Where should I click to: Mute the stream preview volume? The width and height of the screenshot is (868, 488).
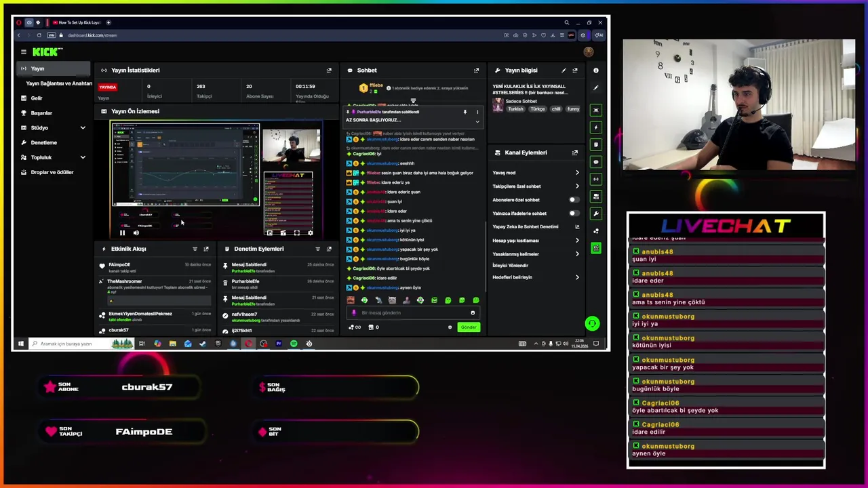coord(136,233)
